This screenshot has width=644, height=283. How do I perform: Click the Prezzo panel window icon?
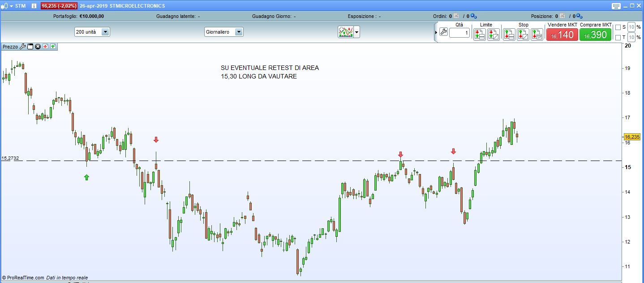coord(30,46)
